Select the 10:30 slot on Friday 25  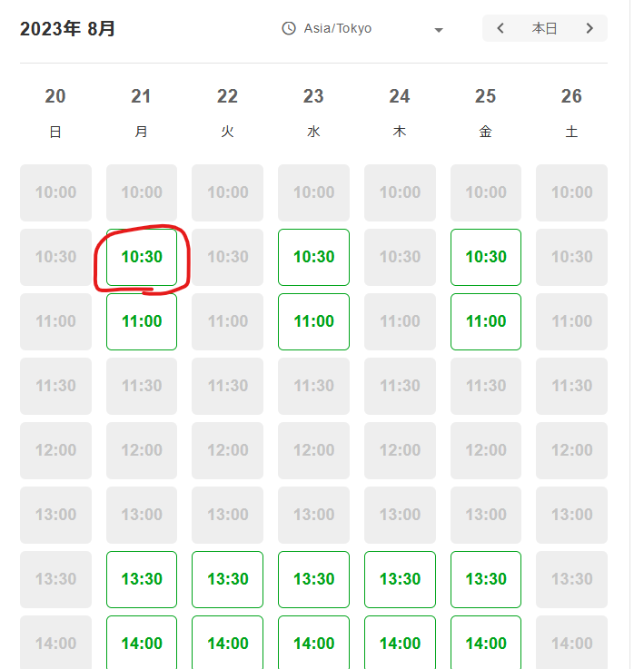(x=486, y=257)
